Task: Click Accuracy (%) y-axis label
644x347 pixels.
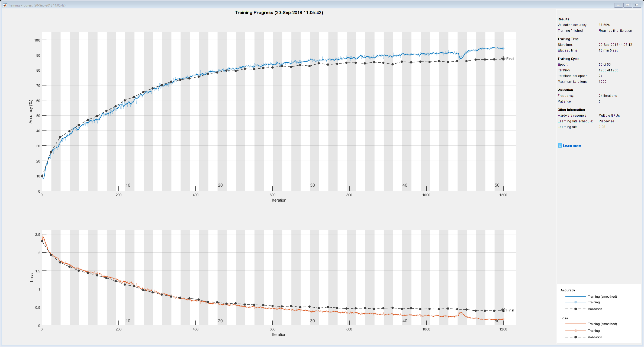Action: click(31, 112)
